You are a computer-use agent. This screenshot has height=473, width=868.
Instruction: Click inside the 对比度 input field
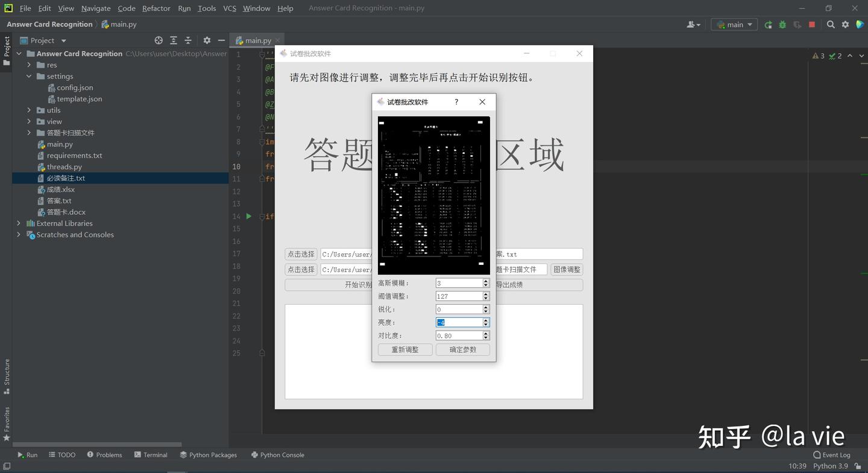pos(457,335)
